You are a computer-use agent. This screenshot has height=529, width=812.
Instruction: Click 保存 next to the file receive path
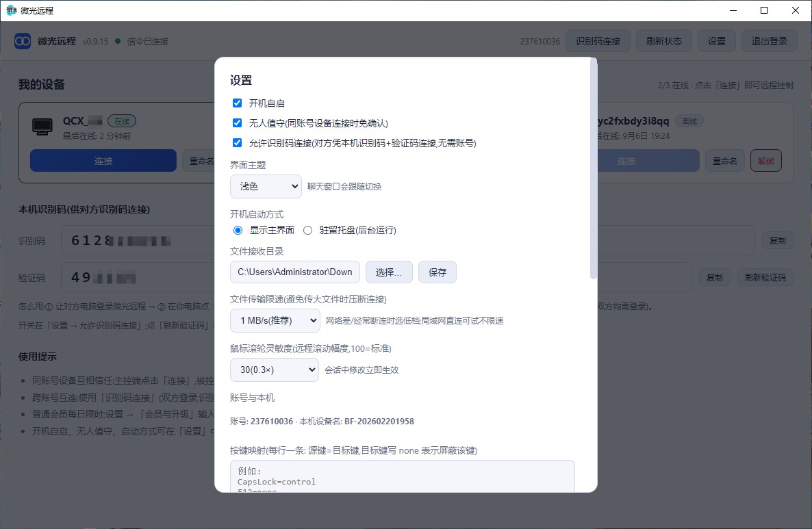(x=437, y=272)
